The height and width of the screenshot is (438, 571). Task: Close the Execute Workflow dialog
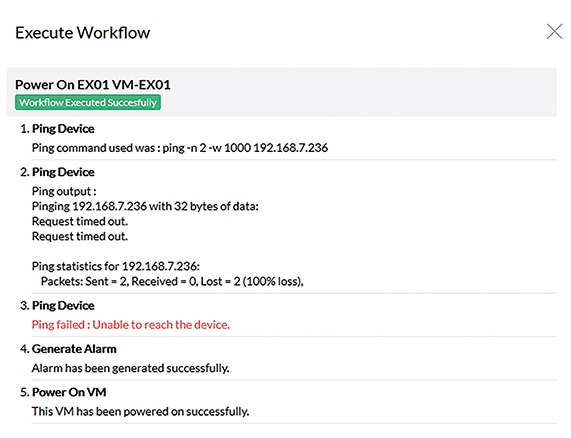554,31
